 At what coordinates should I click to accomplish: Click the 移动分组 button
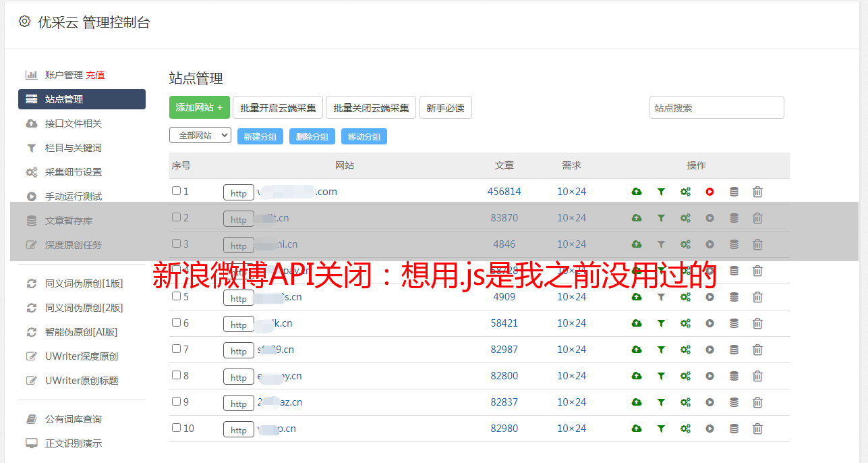[x=364, y=136]
